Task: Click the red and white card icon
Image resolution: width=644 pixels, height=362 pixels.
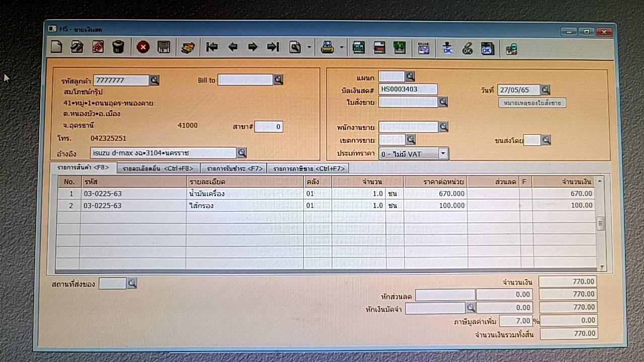Action: (x=379, y=48)
